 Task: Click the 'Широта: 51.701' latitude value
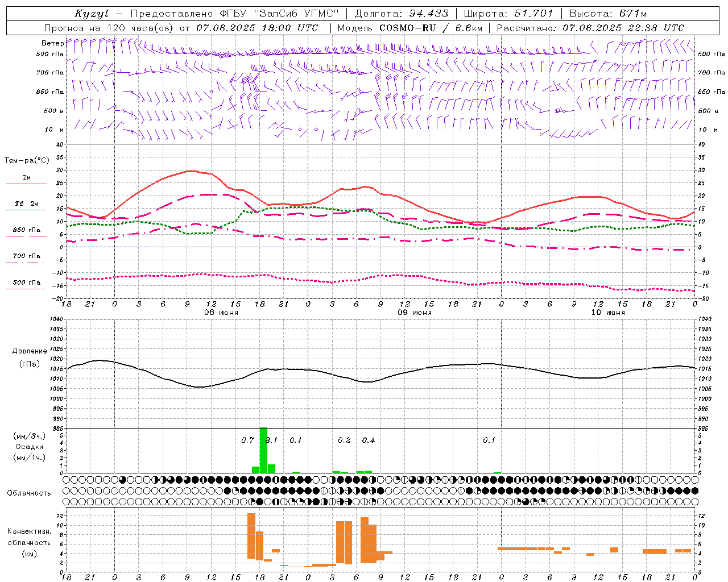click(x=508, y=14)
